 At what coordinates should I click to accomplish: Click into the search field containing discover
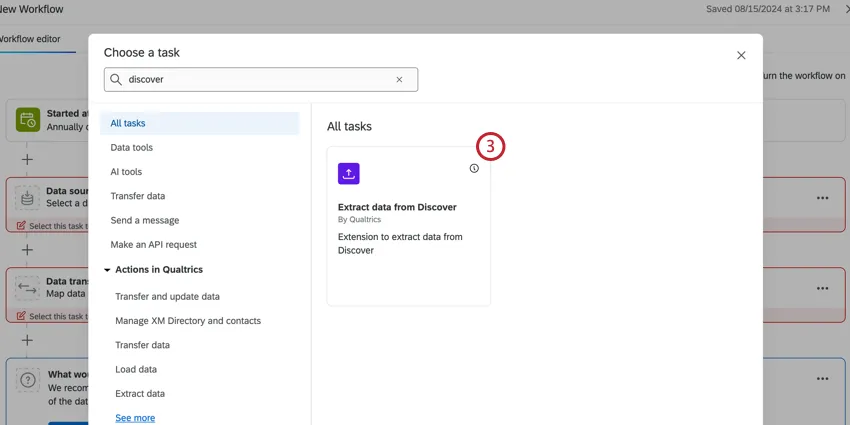coord(255,80)
